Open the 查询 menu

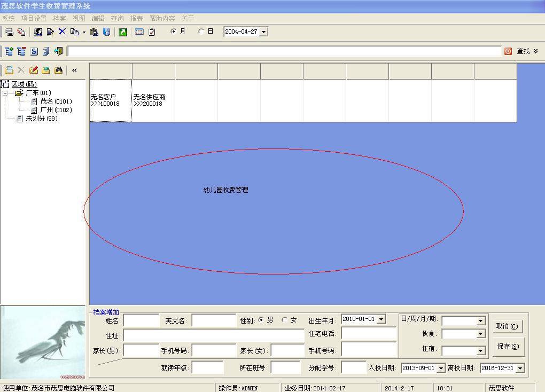[x=117, y=18]
